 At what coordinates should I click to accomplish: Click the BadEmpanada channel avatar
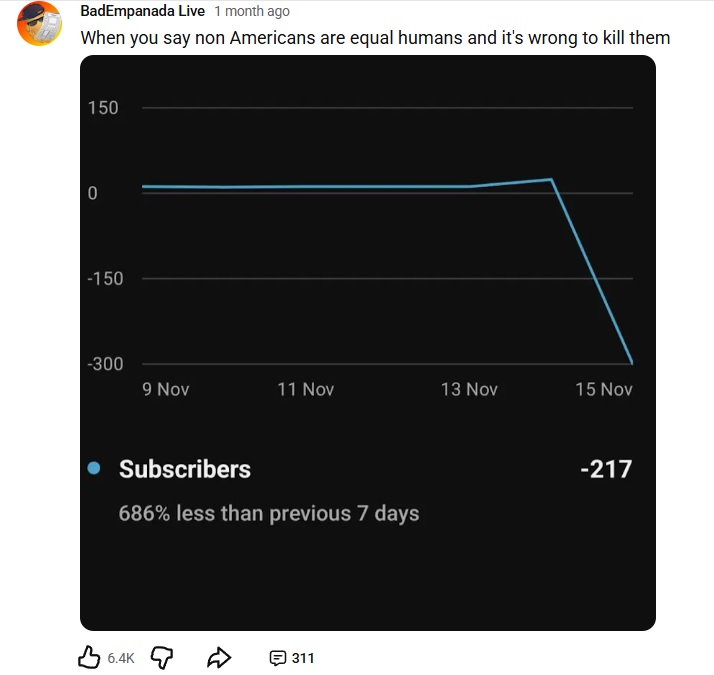point(41,24)
